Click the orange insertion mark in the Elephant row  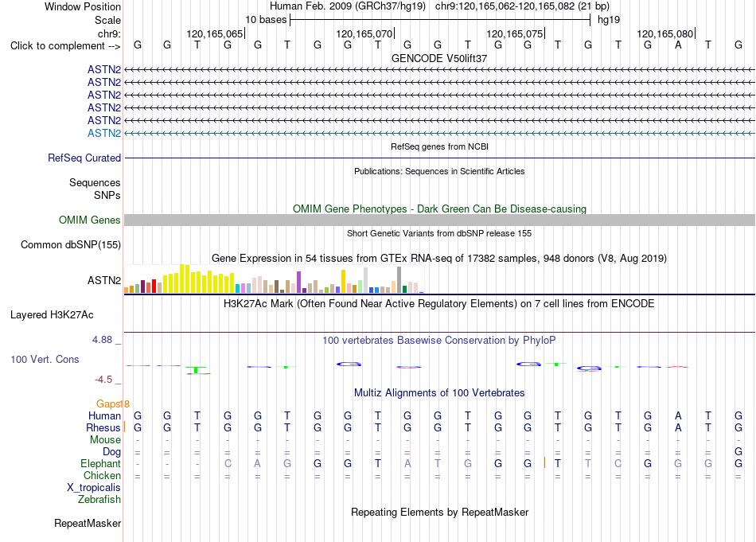pos(545,463)
